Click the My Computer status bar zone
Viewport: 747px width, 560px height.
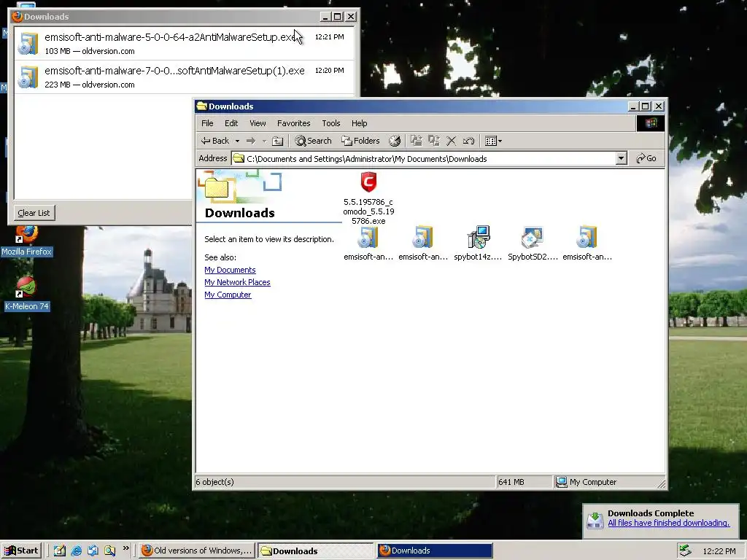click(x=610, y=482)
